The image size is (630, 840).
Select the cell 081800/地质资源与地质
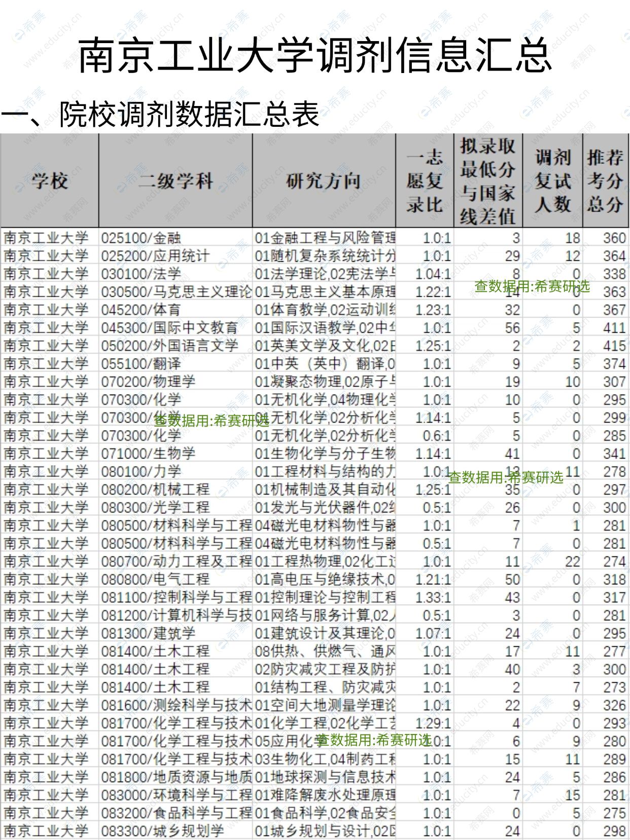pyautogui.click(x=176, y=777)
